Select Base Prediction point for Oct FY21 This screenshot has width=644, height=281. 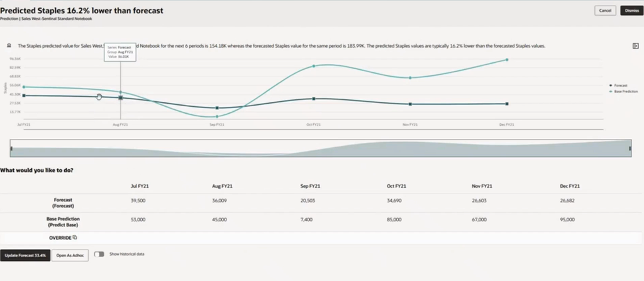(314, 66)
